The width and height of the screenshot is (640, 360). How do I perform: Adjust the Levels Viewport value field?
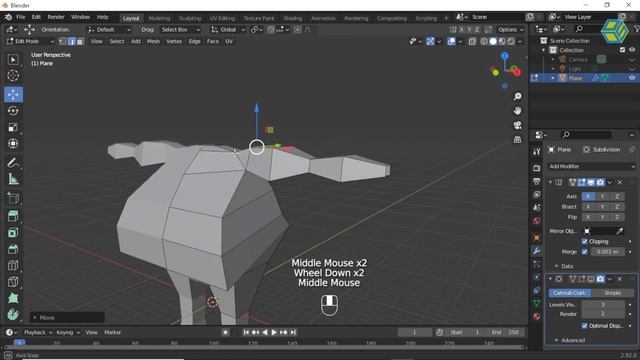[x=603, y=304]
